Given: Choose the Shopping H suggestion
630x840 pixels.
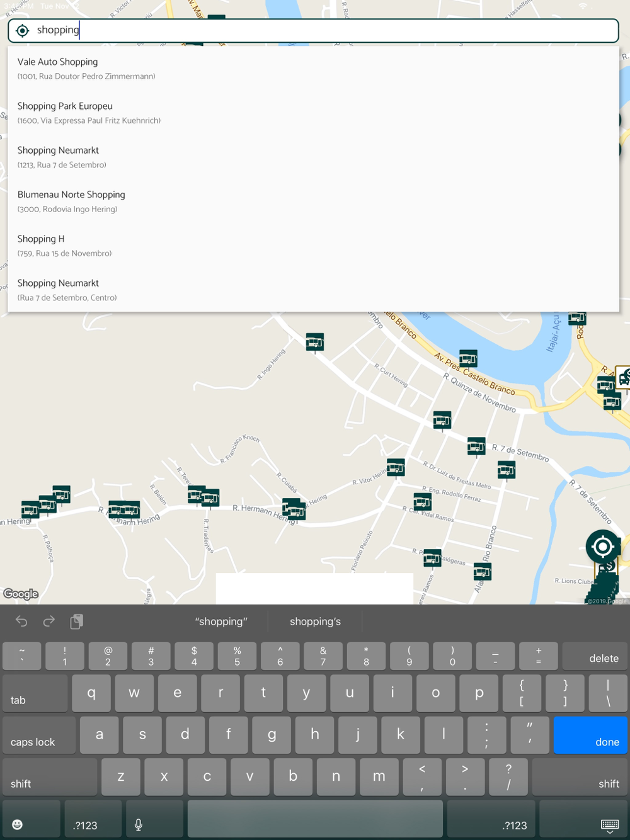Looking at the screenshot, I should tap(313, 246).
